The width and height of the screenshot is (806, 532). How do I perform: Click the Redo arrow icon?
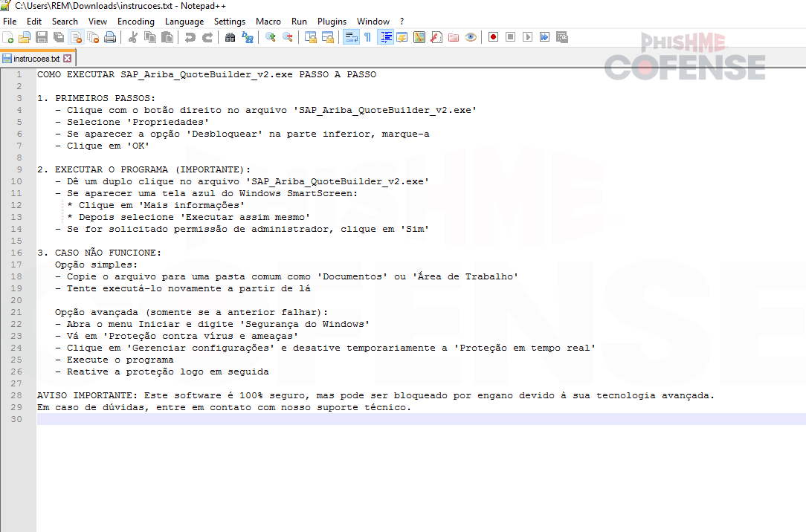[207, 37]
